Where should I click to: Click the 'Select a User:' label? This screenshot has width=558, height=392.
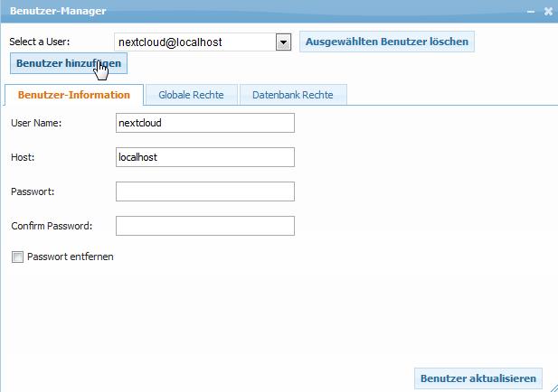point(40,42)
